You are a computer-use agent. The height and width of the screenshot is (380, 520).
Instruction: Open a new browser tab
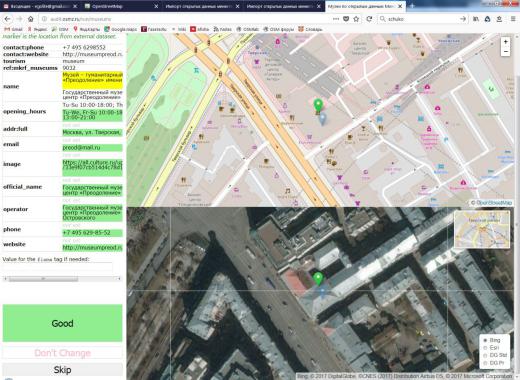click(x=412, y=6)
